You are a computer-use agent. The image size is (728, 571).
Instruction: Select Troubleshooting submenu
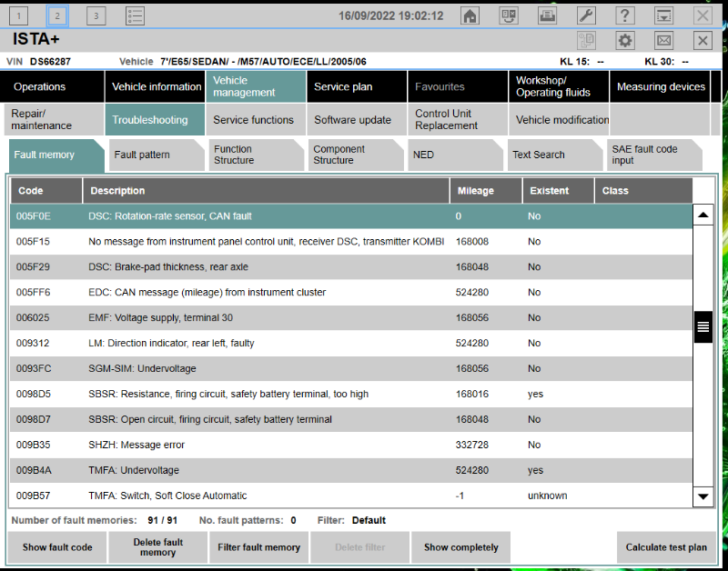(155, 120)
